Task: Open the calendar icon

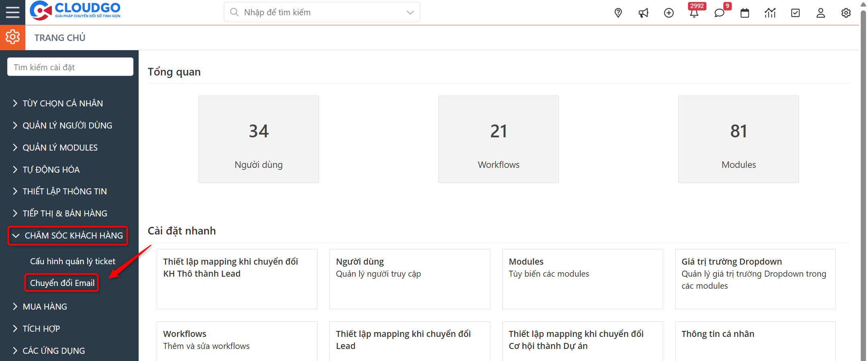Action: coord(745,13)
